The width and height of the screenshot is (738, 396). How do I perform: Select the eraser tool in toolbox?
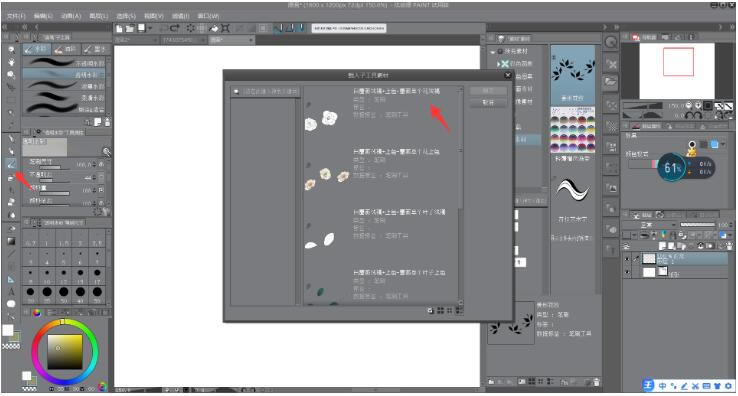coord(11,202)
